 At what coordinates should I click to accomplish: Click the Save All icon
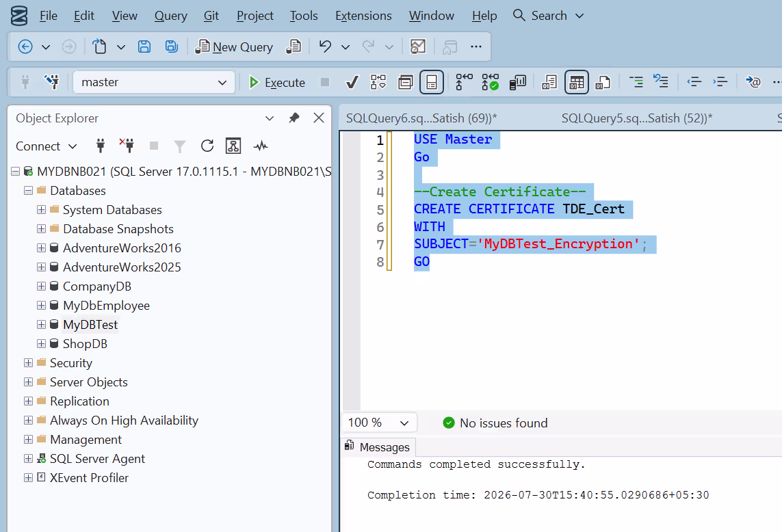(172, 47)
